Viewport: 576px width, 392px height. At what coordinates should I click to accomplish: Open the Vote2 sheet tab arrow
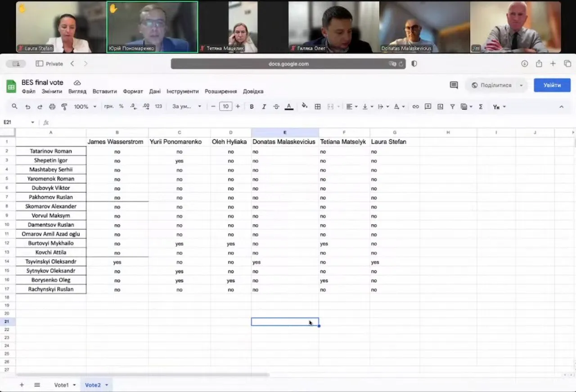pos(107,385)
